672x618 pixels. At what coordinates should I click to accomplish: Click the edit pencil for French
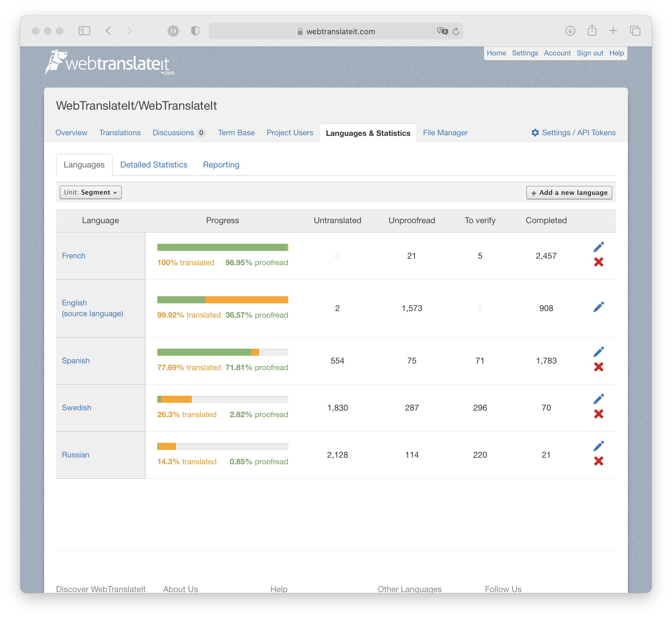(598, 247)
